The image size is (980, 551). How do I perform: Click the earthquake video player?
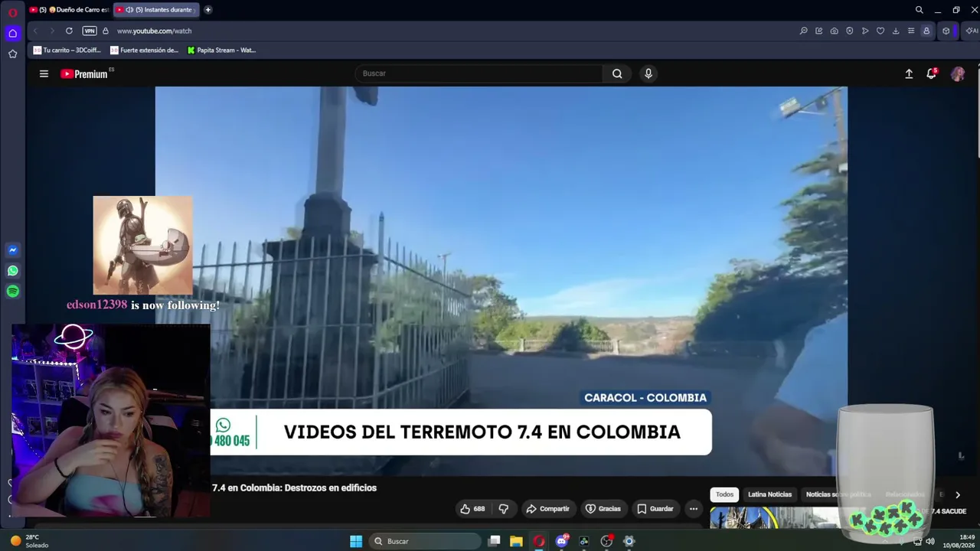point(501,281)
